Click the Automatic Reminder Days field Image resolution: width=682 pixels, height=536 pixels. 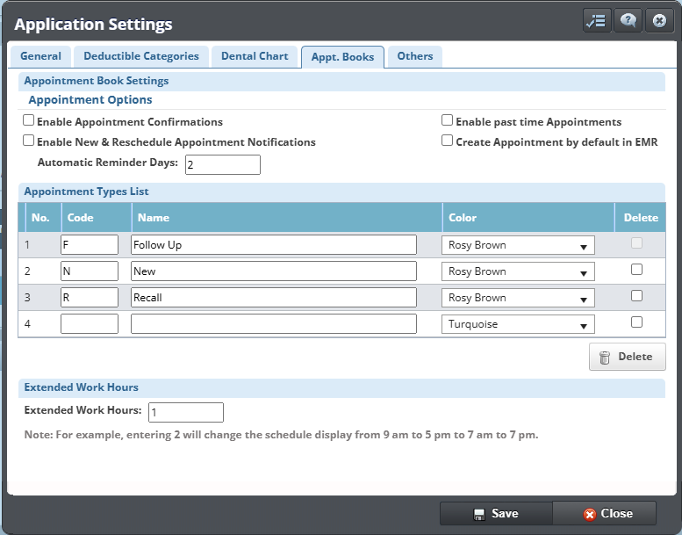tap(222, 165)
